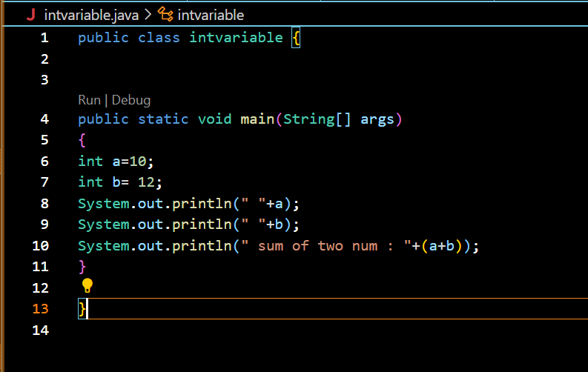
Task: Click line number 4 in gutter
Action: pos(44,119)
